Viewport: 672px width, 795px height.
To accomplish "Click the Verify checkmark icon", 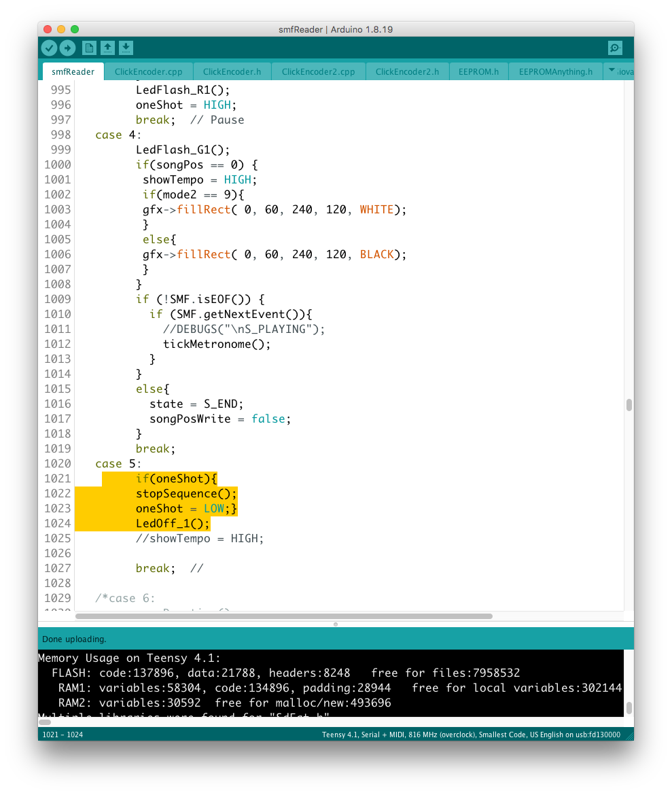I will point(49,48).
